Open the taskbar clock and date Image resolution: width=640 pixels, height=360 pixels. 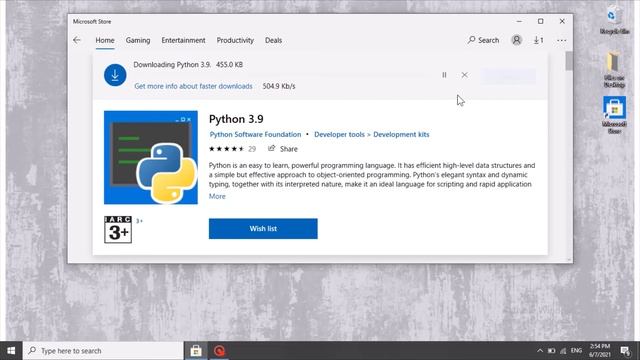pos(600,351)
